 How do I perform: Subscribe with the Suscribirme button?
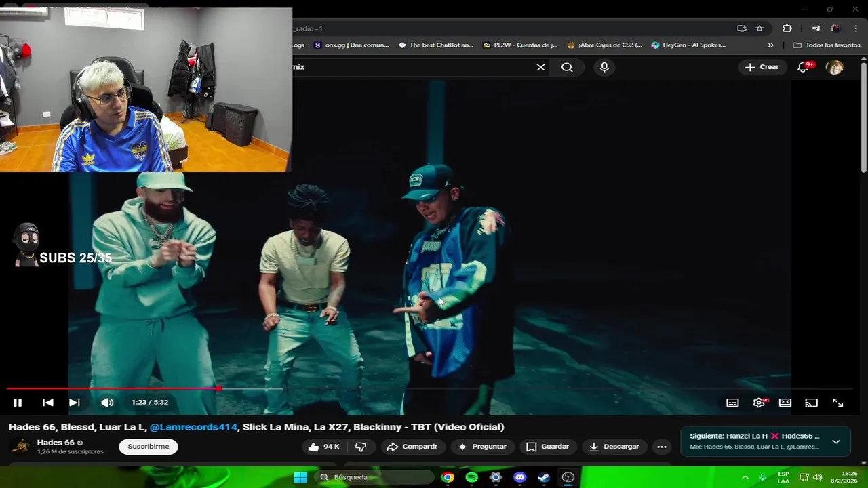149,447
